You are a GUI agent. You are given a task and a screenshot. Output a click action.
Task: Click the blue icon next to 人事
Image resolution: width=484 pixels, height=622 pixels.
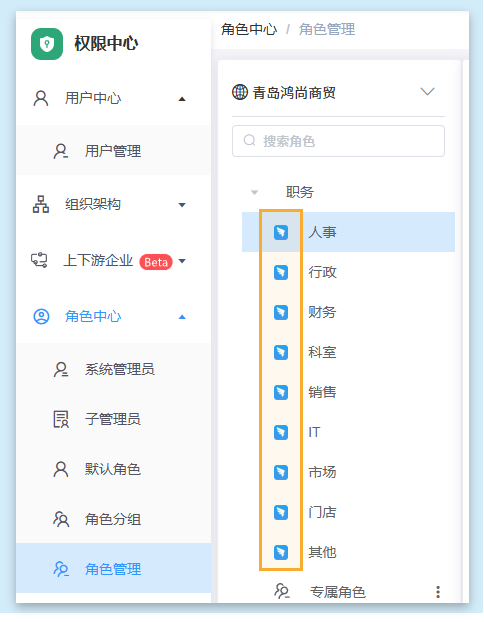[281, 232]
